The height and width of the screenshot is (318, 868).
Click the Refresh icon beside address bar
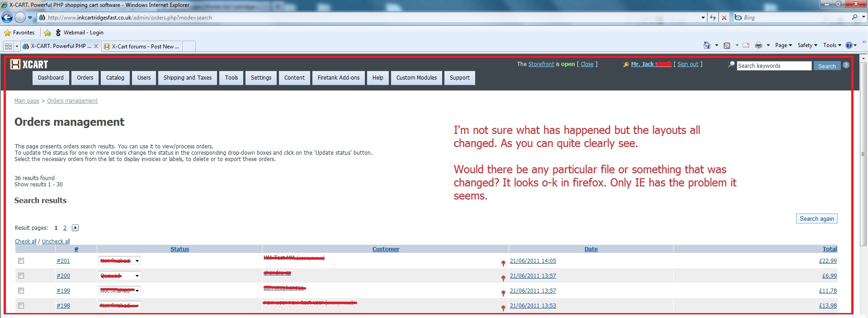713,18
